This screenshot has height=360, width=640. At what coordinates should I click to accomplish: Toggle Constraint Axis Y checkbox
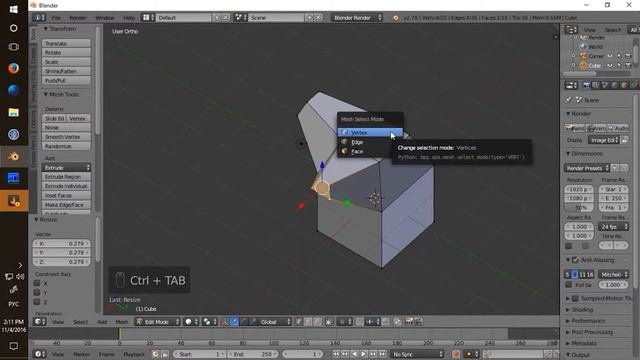37,292
